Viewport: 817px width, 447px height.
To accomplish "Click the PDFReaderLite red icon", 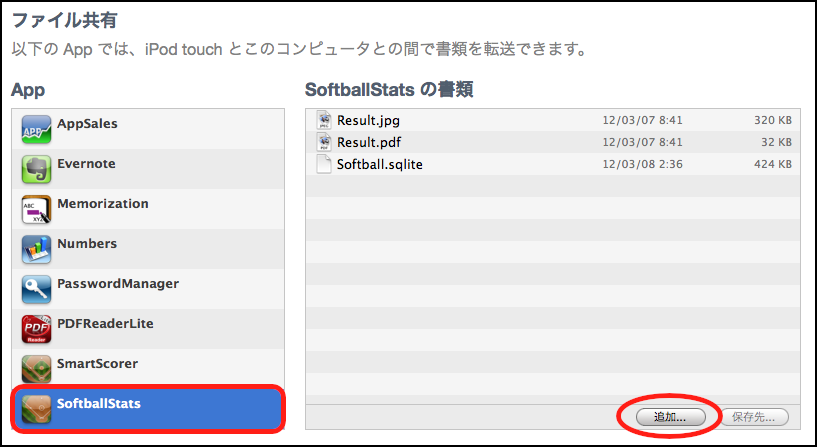I will point(36,329).
